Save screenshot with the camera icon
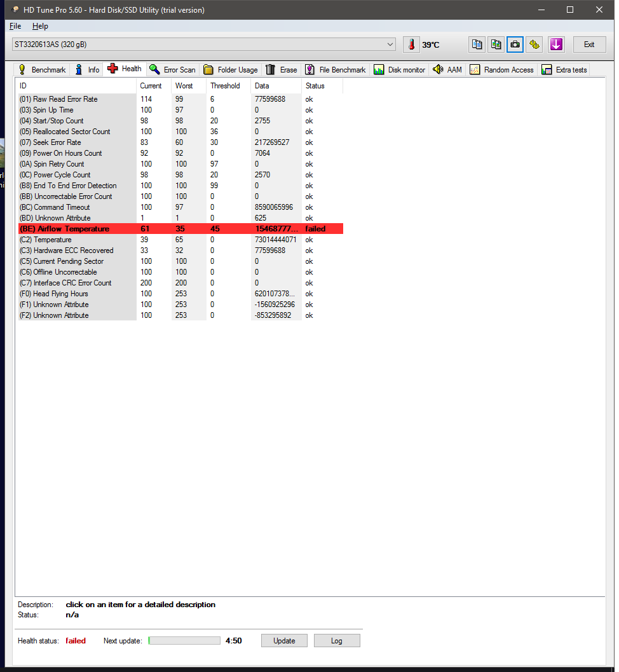The image size is (619, 672). pyautogui.click(x=515, y=45)
